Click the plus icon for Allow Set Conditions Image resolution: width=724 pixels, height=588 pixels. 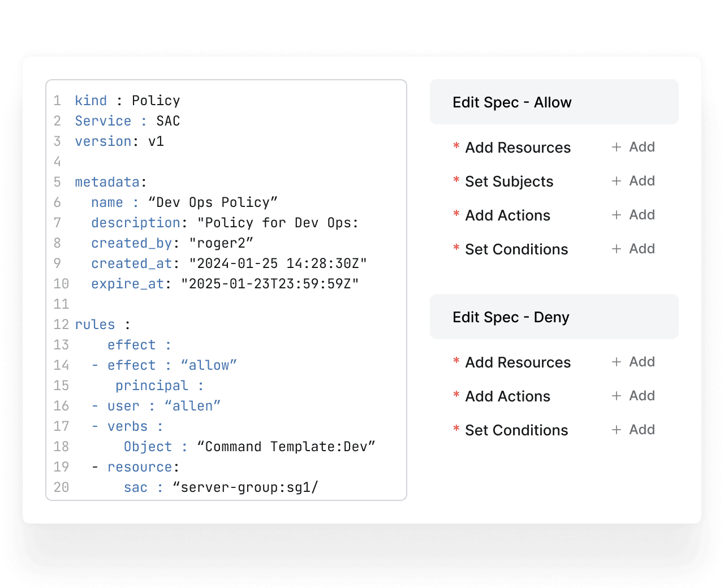pyautogui.click(x=617, y=249)
